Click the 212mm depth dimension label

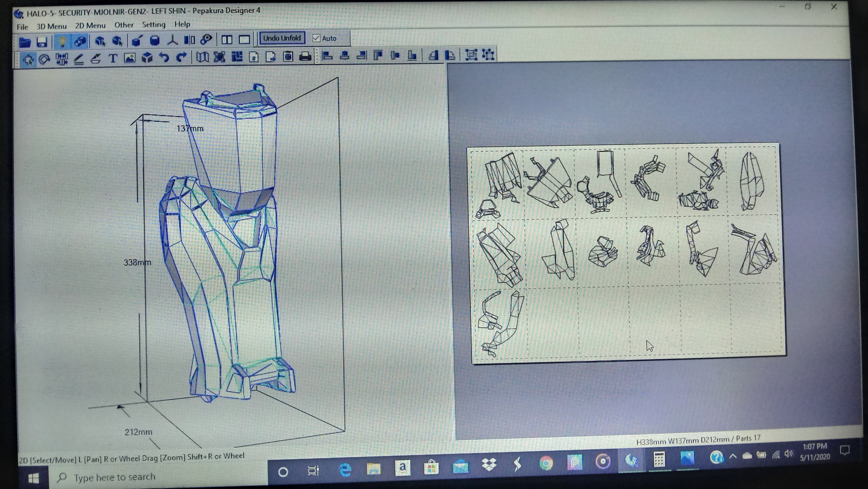(138, 432)
